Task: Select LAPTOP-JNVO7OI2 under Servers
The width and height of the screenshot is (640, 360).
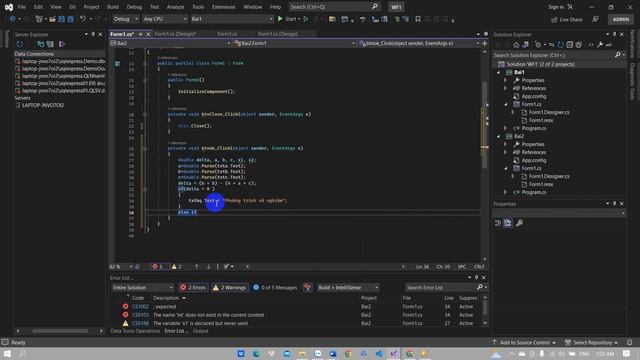Action: tap(43, 105)
